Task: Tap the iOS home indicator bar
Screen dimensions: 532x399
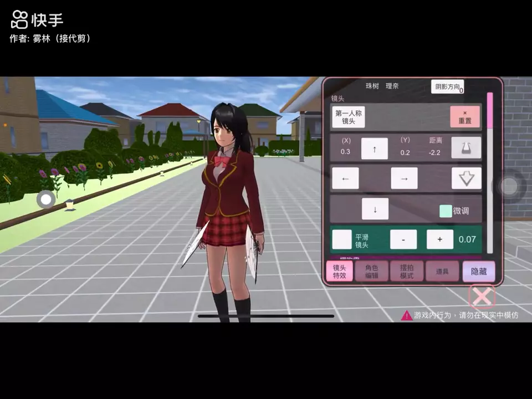Action: click(266, 316)
